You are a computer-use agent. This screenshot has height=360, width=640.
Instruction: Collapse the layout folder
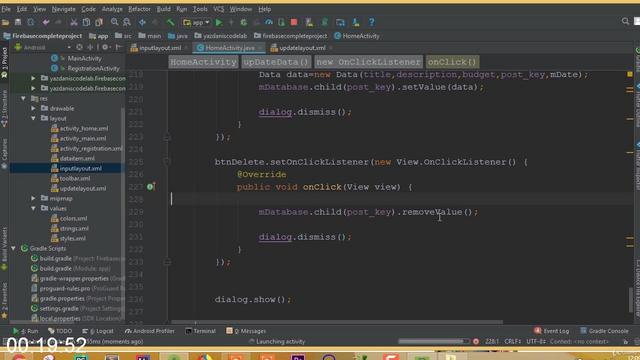(33, 118)
